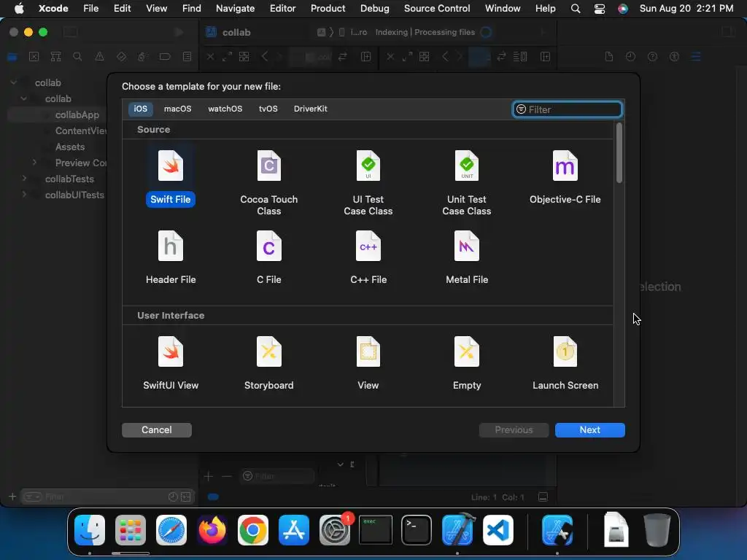Show the project navigator folder icon
The image size is (747, 560).
[12, 57]
